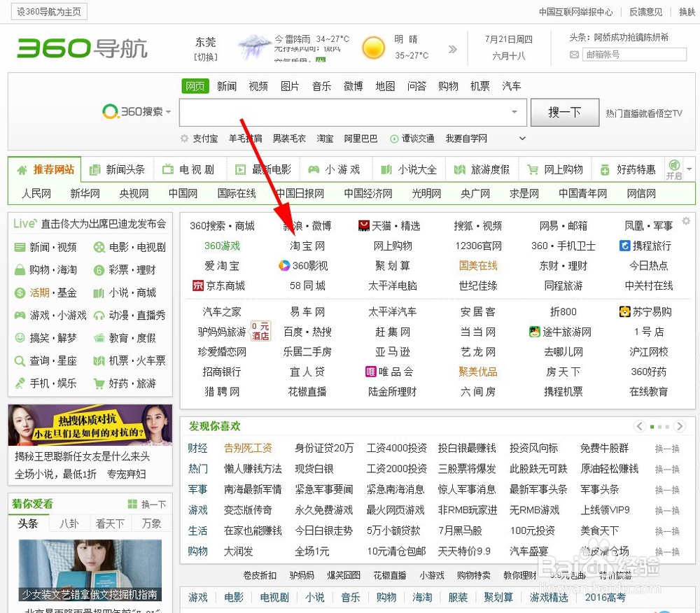Open site grid settings gear icon
Viewport: 700px width, 613px height.
click(x=686, y=220)
